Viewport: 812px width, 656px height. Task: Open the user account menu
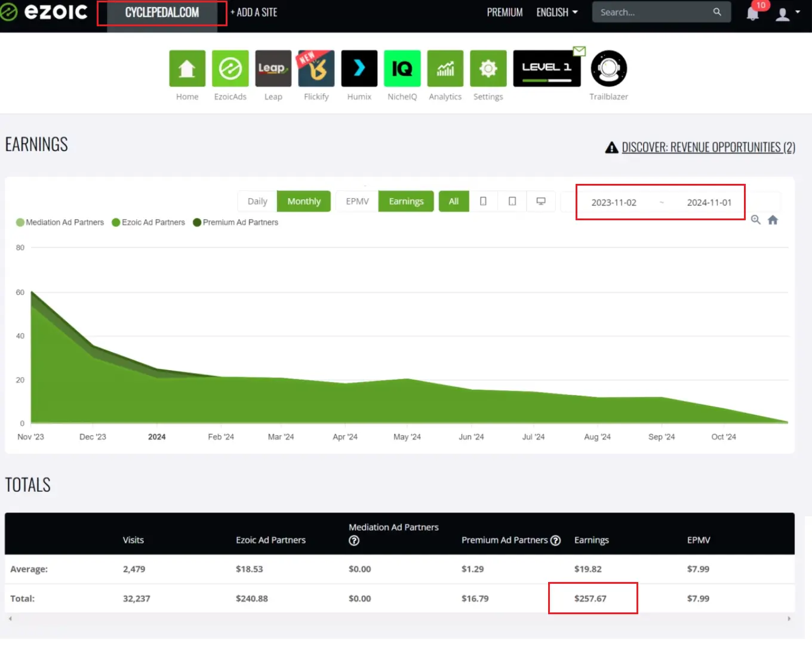pos(787,14)
